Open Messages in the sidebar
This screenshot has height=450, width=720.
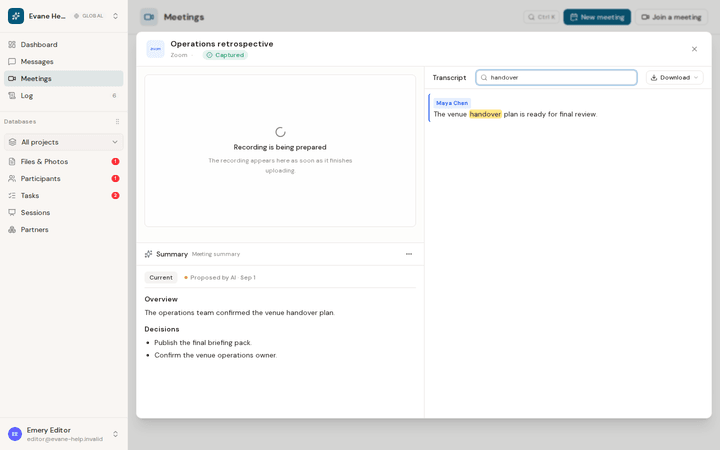[63, 62]
